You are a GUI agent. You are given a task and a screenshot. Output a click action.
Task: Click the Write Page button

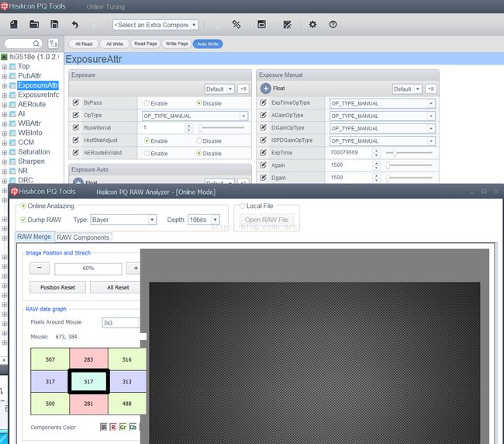tap(177, 43)
